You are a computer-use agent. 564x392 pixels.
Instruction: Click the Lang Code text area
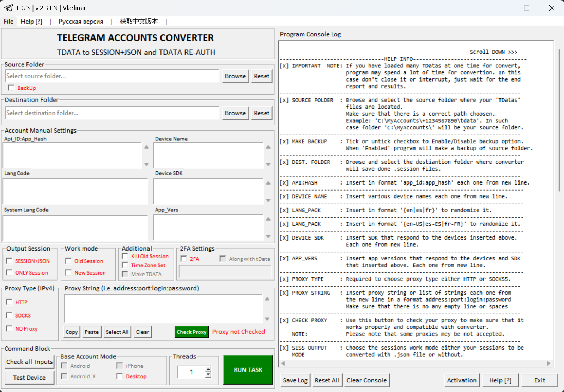click(75, 192)
